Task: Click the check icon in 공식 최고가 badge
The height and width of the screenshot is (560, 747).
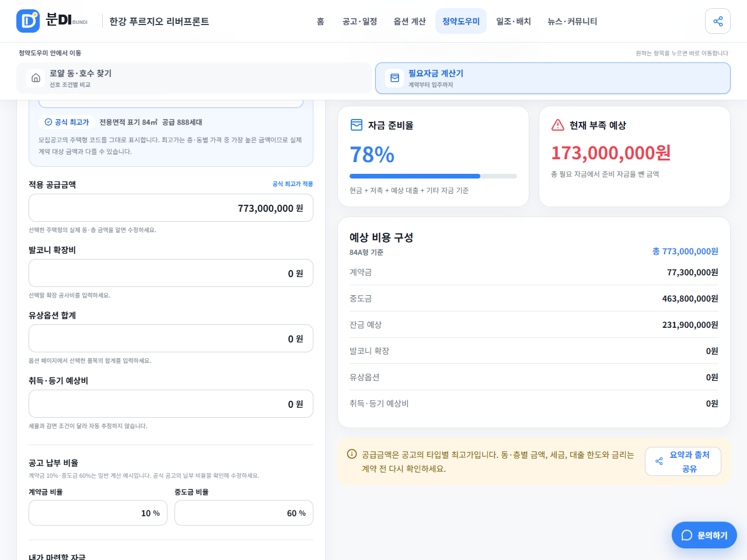Action: [x=48, y=122]
